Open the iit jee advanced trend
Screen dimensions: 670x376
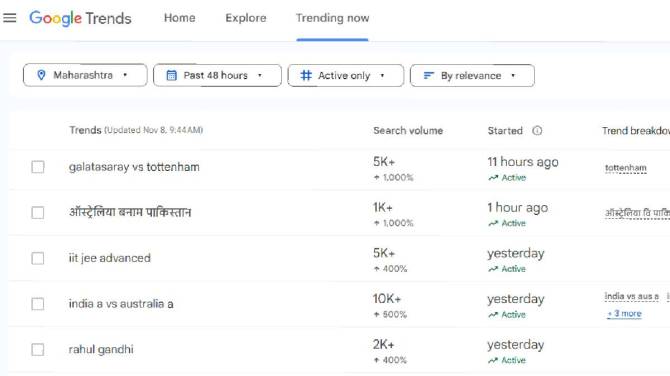coord(110,258)
